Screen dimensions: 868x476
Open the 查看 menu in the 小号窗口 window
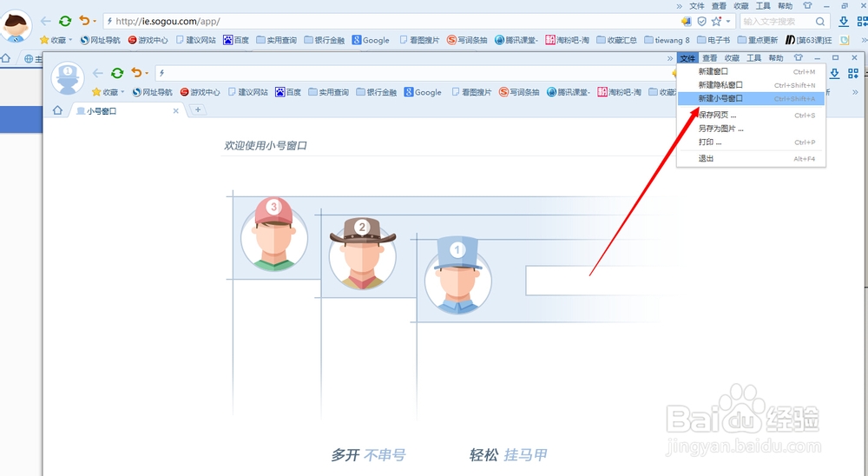point(710,58)
